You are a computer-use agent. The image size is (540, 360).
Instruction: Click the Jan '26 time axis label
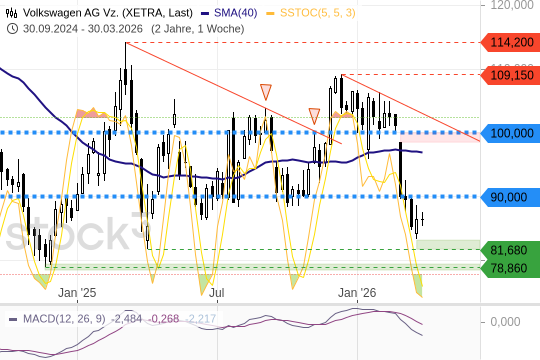point(357,293)
